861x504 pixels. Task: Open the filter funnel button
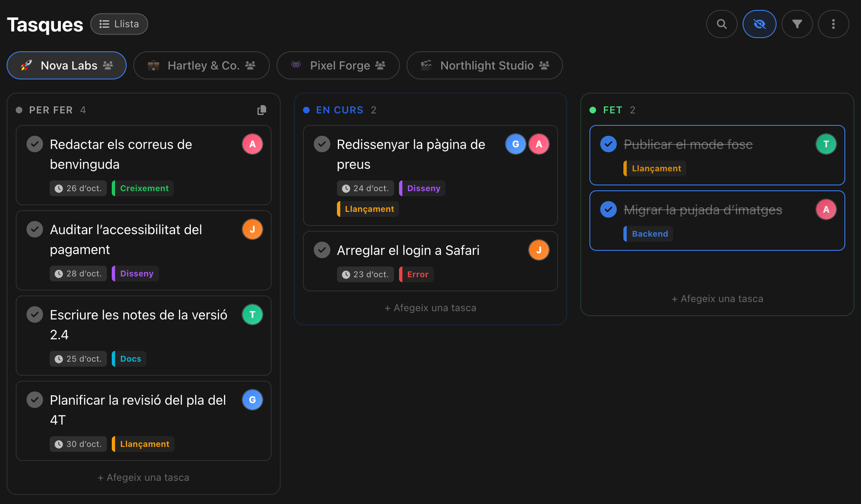pos(797,24)
